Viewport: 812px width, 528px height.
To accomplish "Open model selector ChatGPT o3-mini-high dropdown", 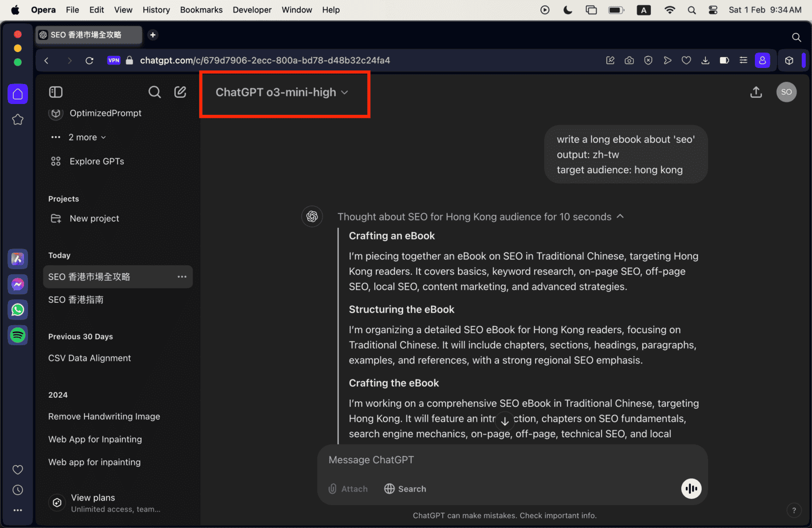I will (x=282, y=92).
